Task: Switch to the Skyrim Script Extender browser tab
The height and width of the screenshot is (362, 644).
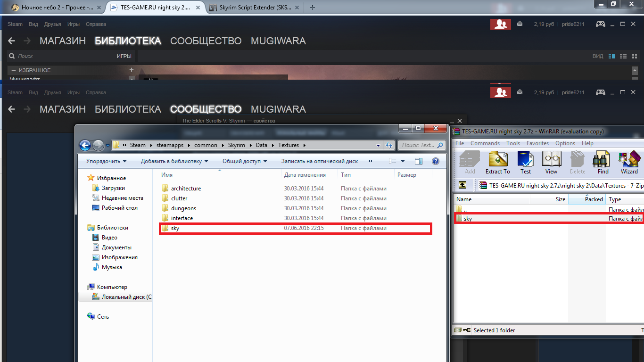Action: 254,8
